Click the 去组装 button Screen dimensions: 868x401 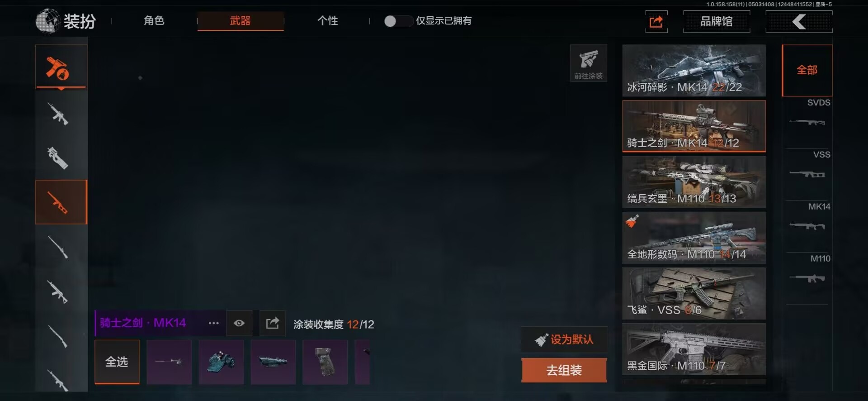[564, 370]
